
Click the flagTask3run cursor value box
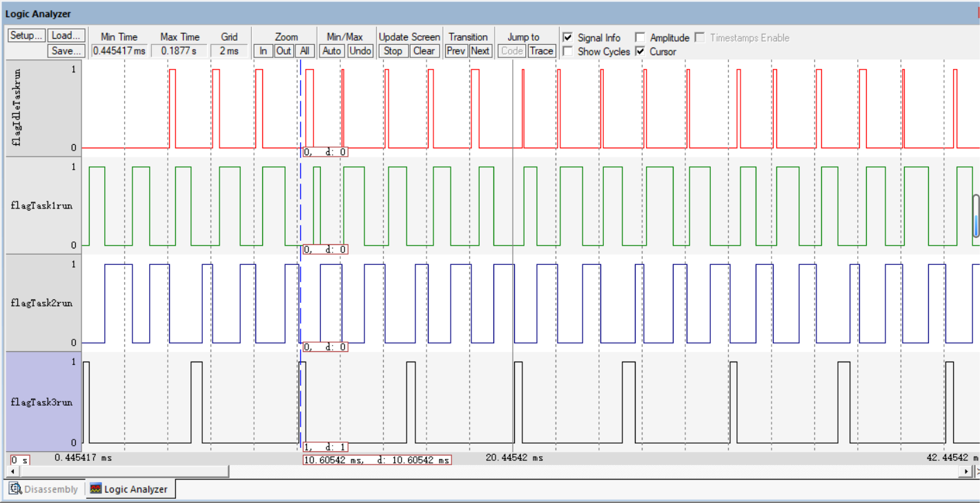pyautogui.click(x=325, y=447)
